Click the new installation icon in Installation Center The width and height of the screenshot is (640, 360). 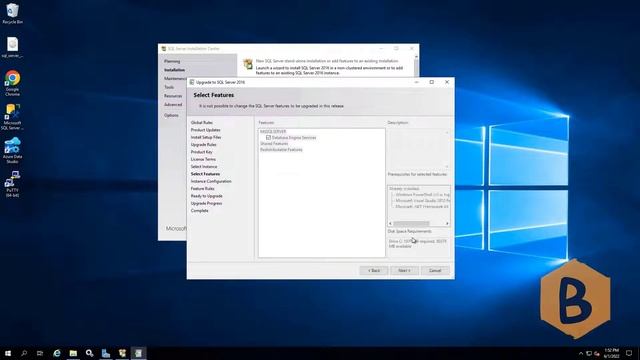tap(248, 64)
